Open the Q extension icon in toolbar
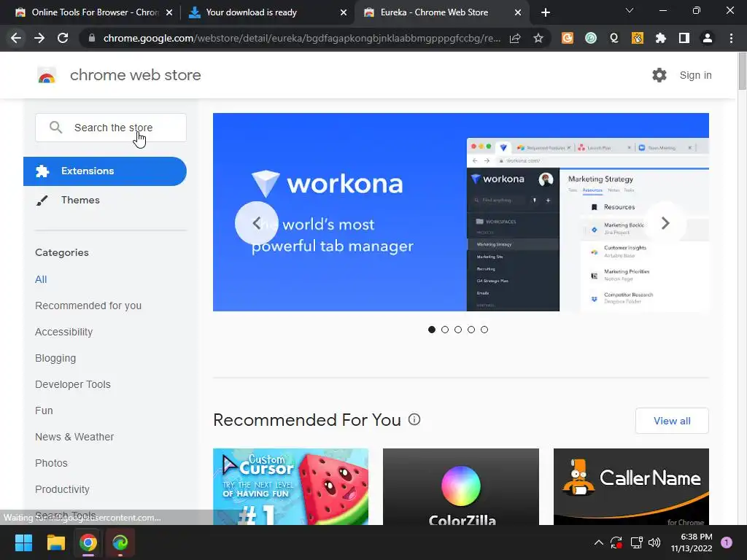The image size is (747, 560). (614, 38)
